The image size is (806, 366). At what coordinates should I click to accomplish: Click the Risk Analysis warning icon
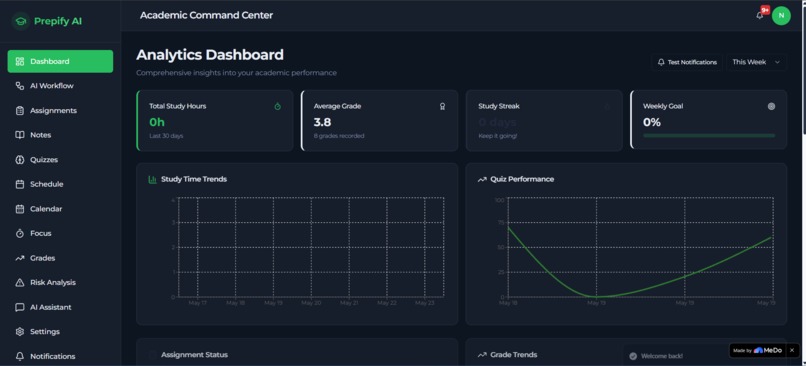coord(20,282)
